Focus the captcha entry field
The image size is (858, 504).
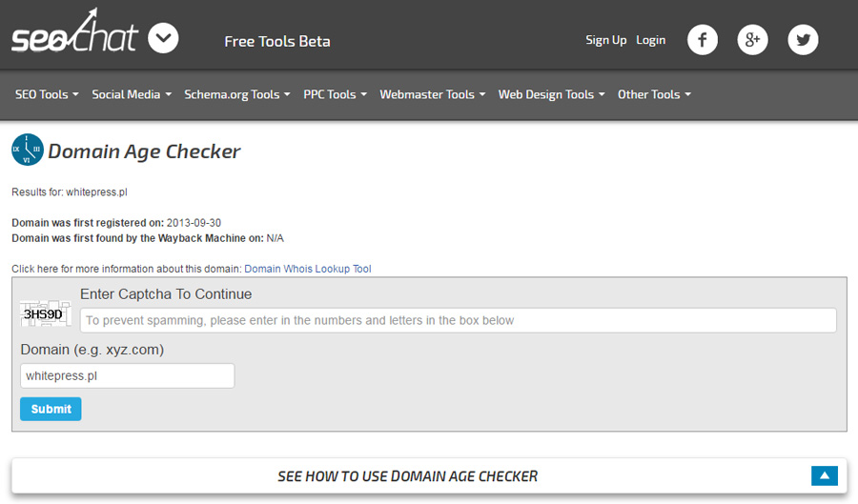pos(458,320)
